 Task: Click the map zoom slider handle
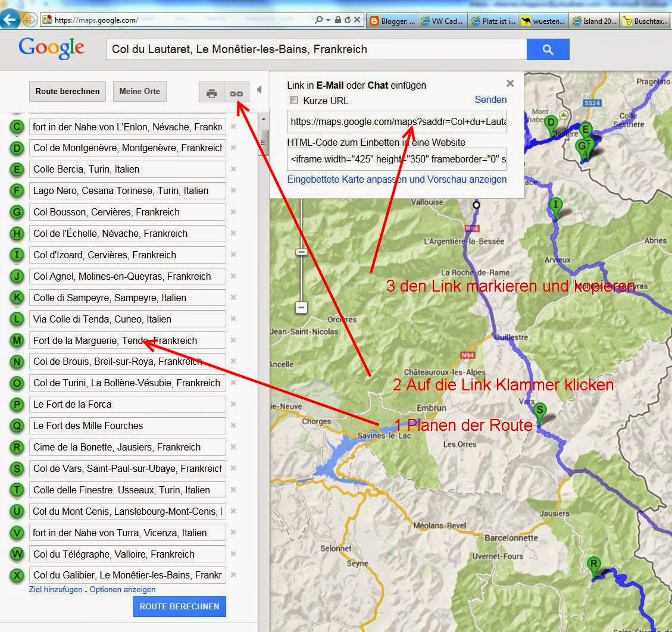[x=301, y=252]
